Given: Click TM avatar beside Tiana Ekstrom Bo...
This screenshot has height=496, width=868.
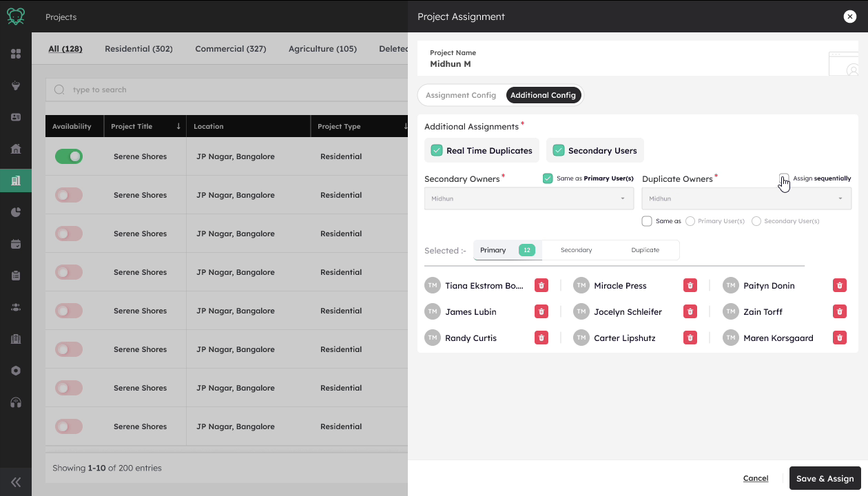Looking at the screenshot, I should point(433,285).
